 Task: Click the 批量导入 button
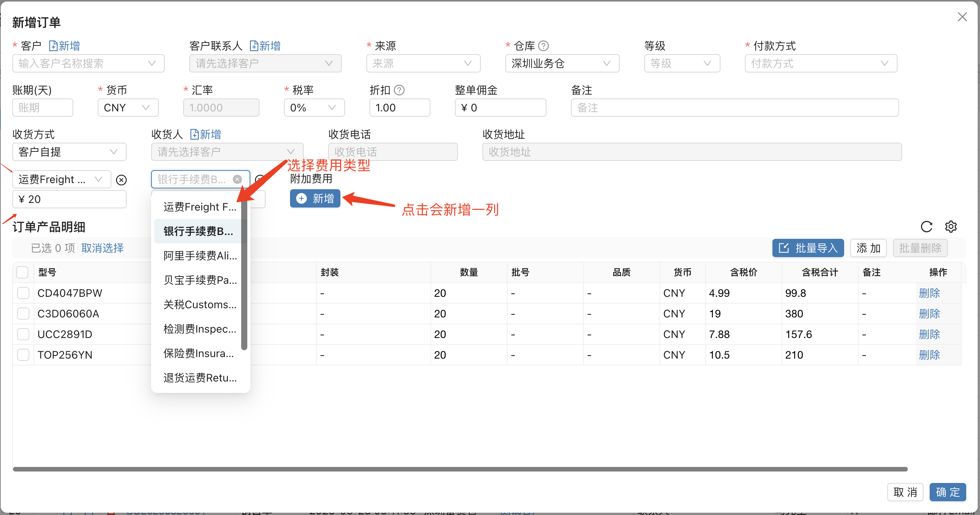[x=808, y=248]
